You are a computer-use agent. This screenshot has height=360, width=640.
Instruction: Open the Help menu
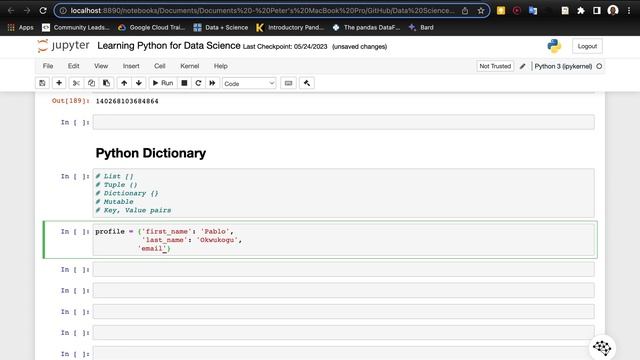pos(220,66)
